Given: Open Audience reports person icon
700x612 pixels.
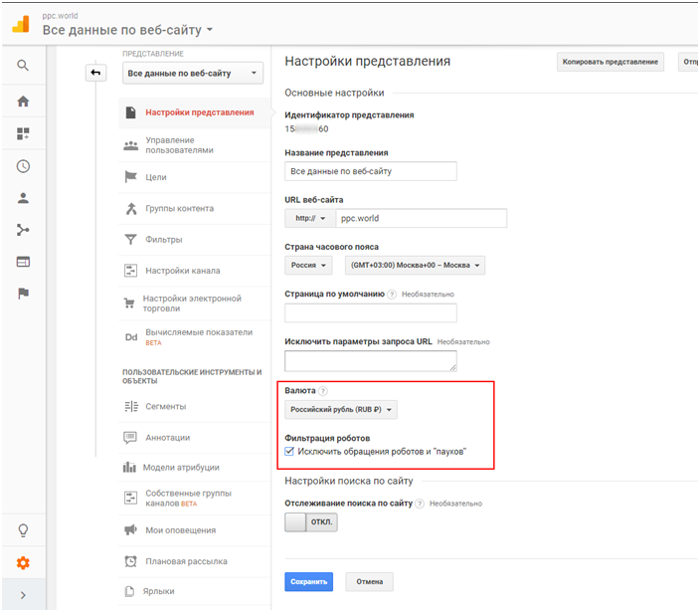Looking at the screenshot, I should tap(23, 198).
